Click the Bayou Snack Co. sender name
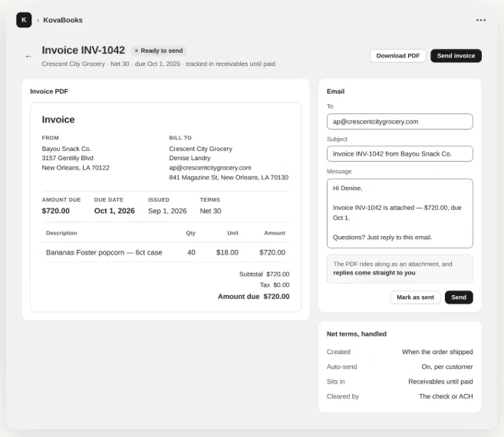The width and height of the screenshot is (504, 437). point(67,149)
